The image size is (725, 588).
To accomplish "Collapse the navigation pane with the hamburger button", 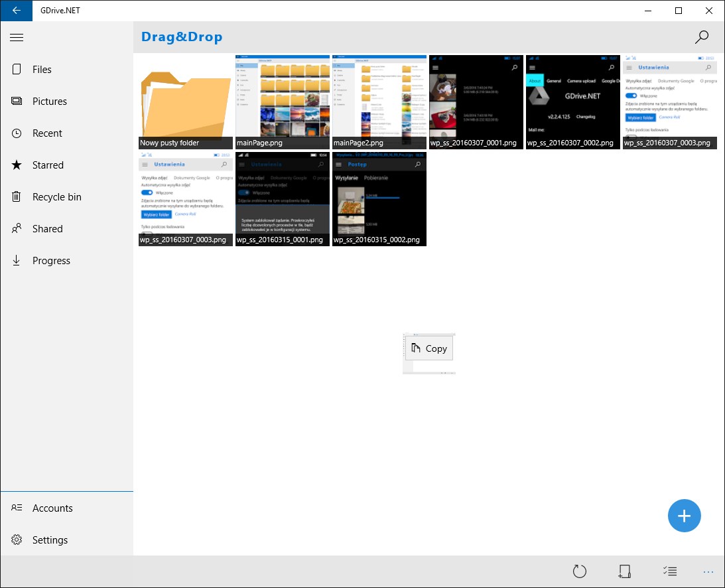I will pos(17,37).
